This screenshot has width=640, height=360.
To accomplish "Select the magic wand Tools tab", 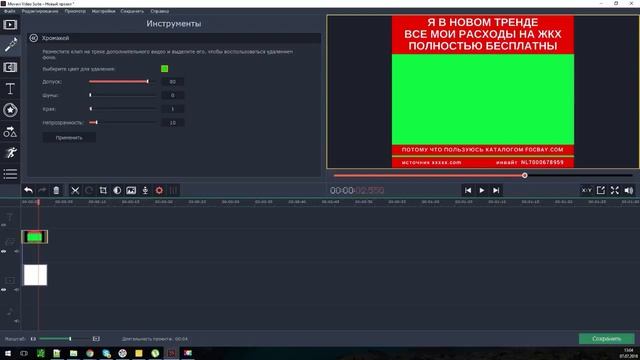I will coord(10,45).
